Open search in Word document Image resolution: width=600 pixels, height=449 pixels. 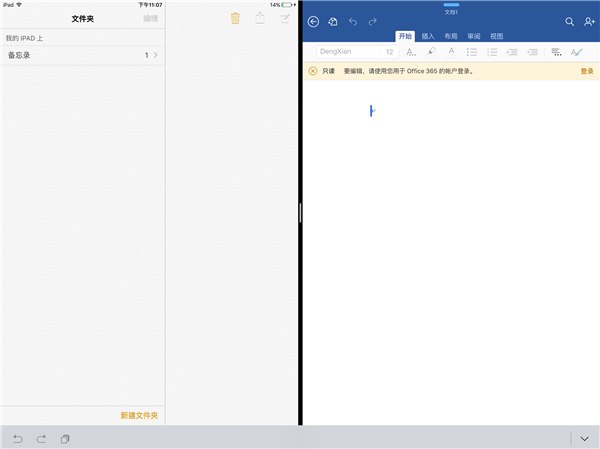click(569, 22)
